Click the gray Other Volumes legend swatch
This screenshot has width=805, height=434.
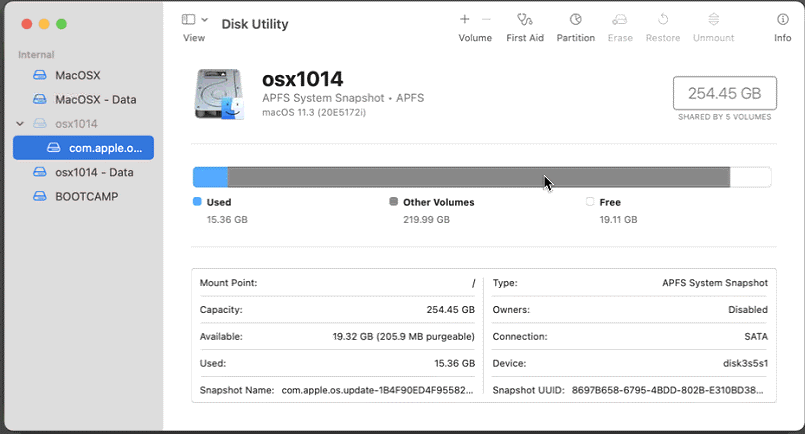pyautogui.click(x=394, y=201)
